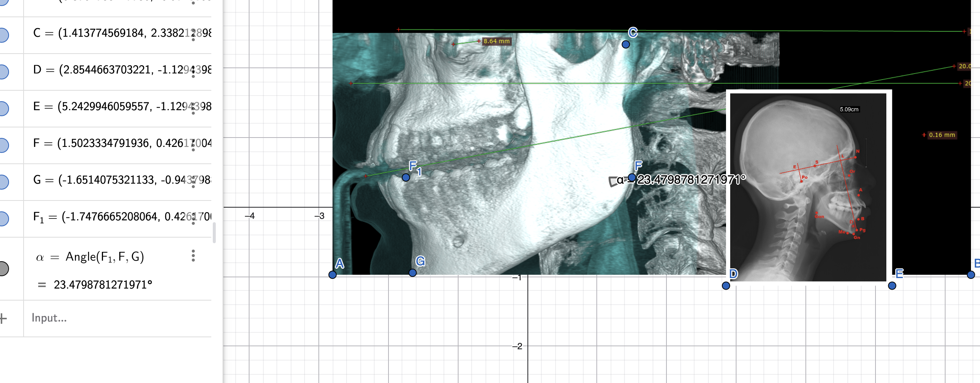Click the -4 x-axis label
Viewport: 980px width, 383px height.
click(x=249, y=216)
